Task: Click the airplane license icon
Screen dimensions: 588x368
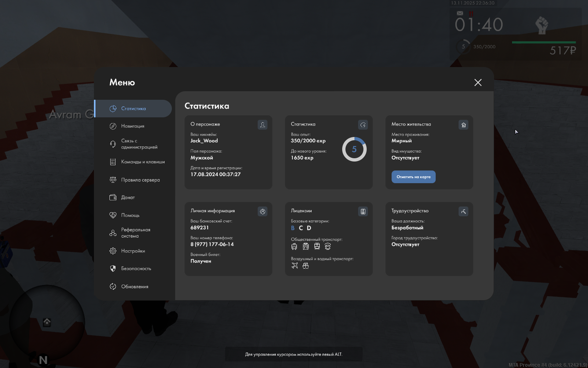Action: [294, 265]
